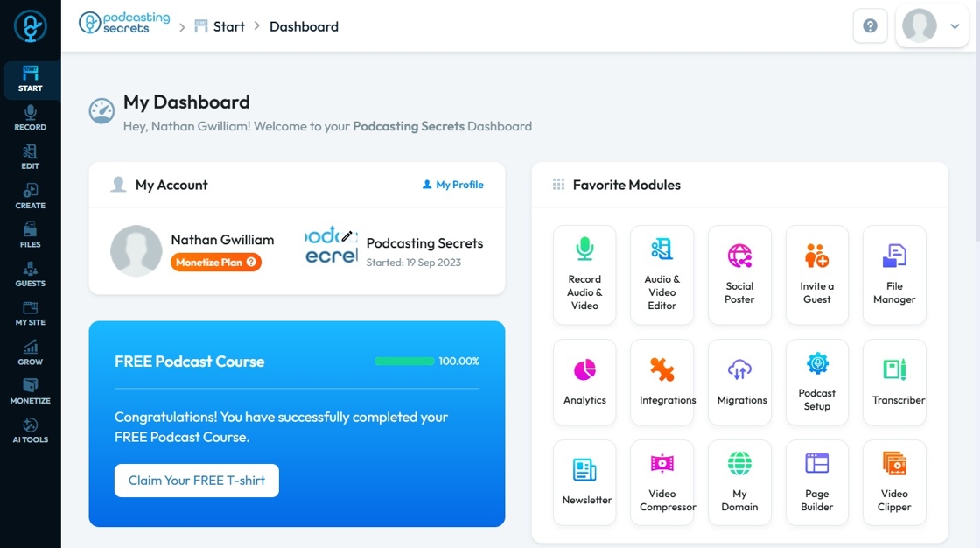Open the Audio & Video Editor module
Screen dimensions: 980x548
point(661,274)
